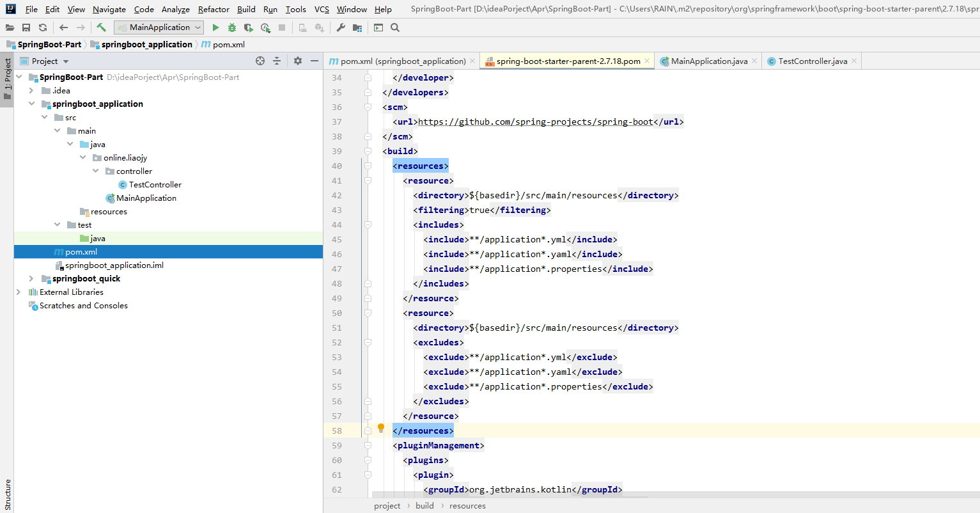The width and height of the screenshot is (980, 513).
Task: Click the Stop square icon
Action: click(x=282, y=28)
